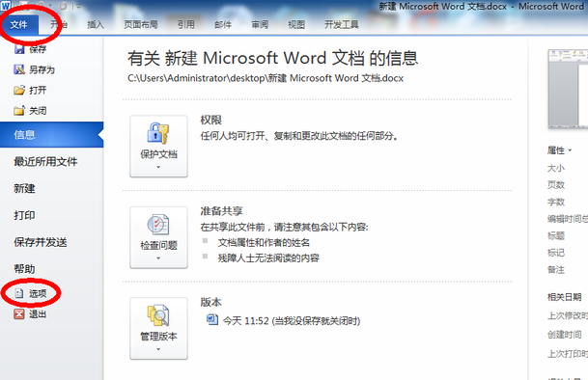Click the Word logo icon in the title bar

5,6
